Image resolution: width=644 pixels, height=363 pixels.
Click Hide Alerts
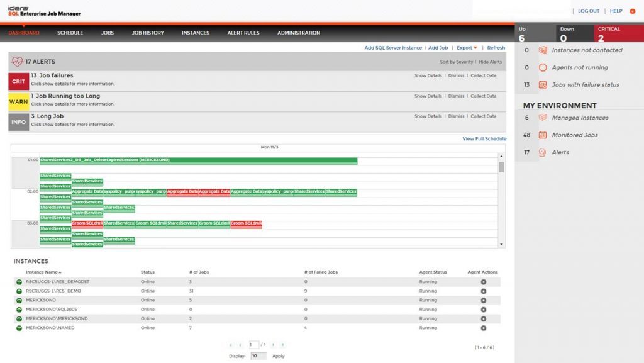491,62
